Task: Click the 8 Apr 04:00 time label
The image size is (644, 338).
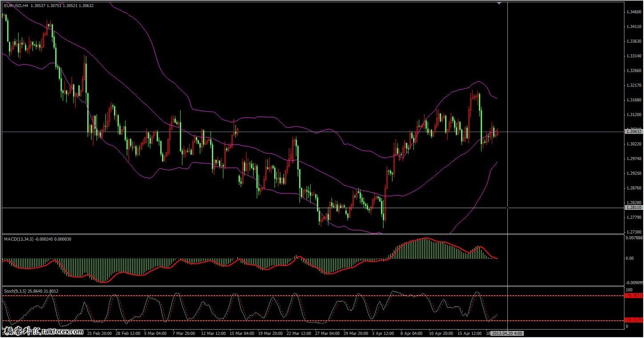Action: [412, 333]
